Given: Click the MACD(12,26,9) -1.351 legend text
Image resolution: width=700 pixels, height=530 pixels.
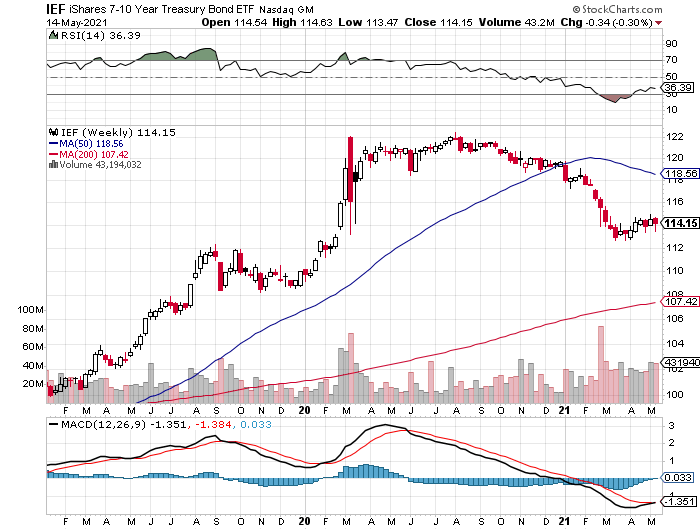Looking at the screenshot, I should click(x=123, y=424).
